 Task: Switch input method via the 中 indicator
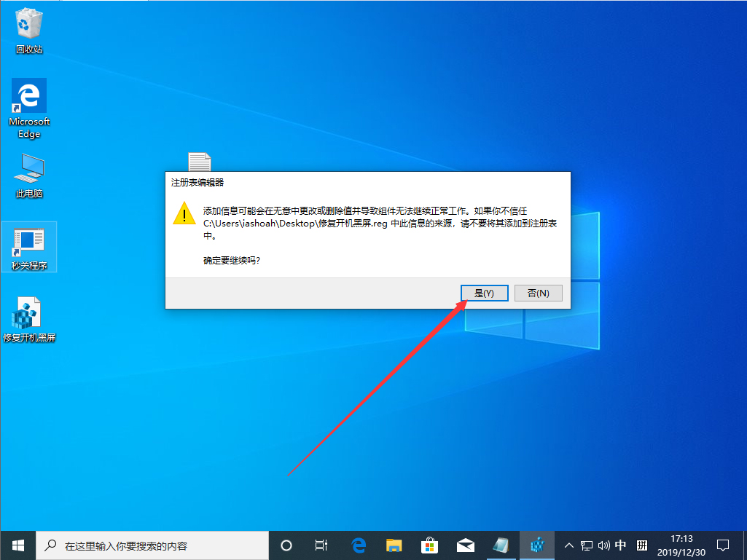click(x=622, y=545)
